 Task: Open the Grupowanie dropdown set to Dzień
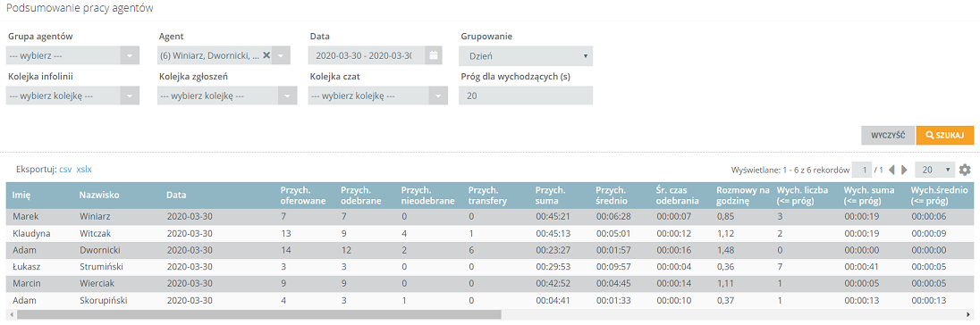(526, 56)
